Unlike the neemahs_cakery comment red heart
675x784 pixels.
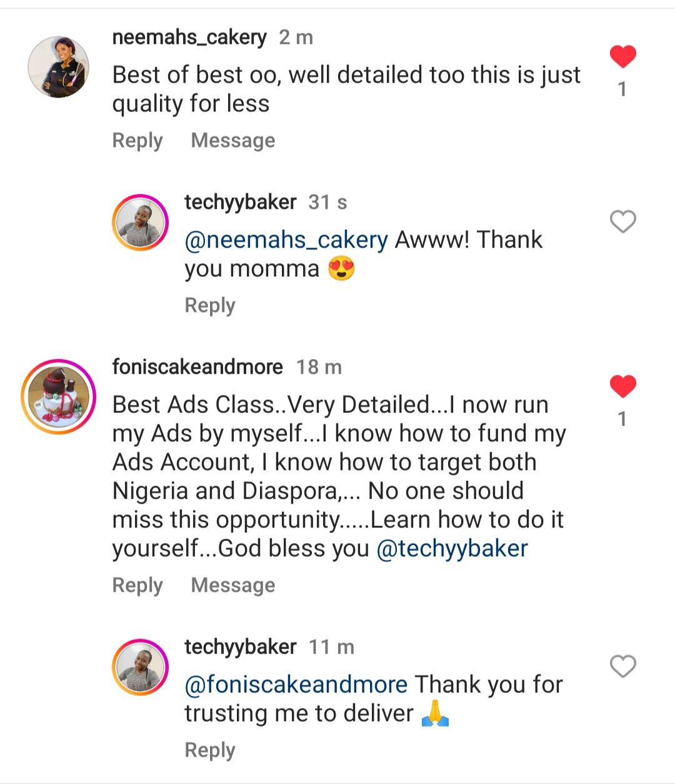tap(622, 57)
